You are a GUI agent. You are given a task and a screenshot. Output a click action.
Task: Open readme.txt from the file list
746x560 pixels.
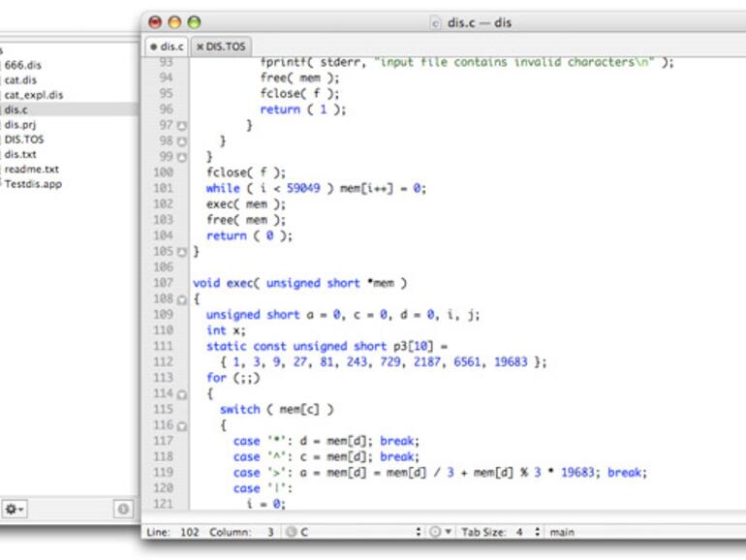tap(31, 169)
